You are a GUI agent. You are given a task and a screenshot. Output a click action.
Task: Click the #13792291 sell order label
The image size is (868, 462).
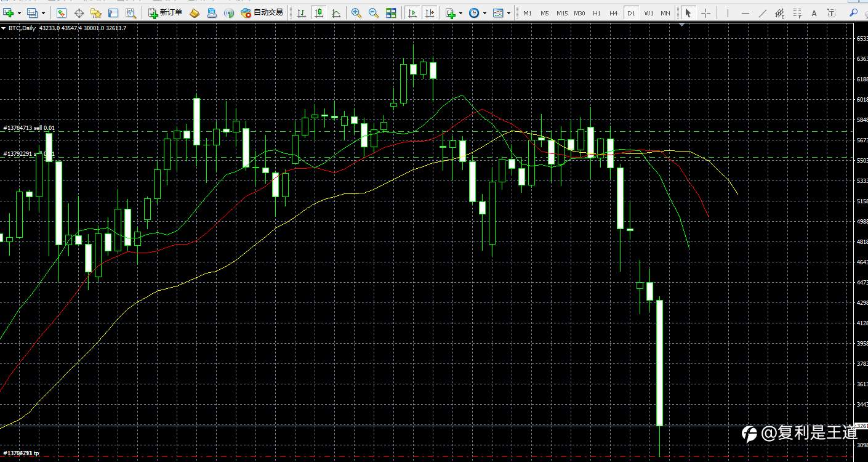(x=29, y=154)
